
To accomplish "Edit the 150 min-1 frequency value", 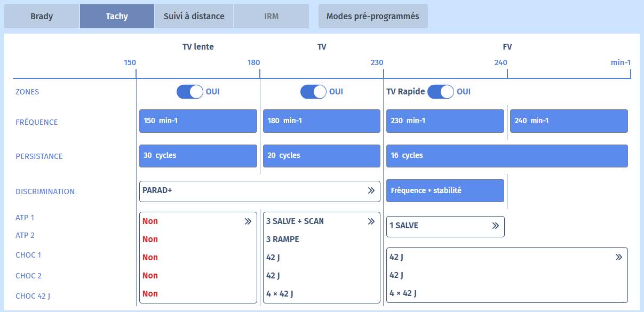I will pyautogui.click(x=198, y=121).
